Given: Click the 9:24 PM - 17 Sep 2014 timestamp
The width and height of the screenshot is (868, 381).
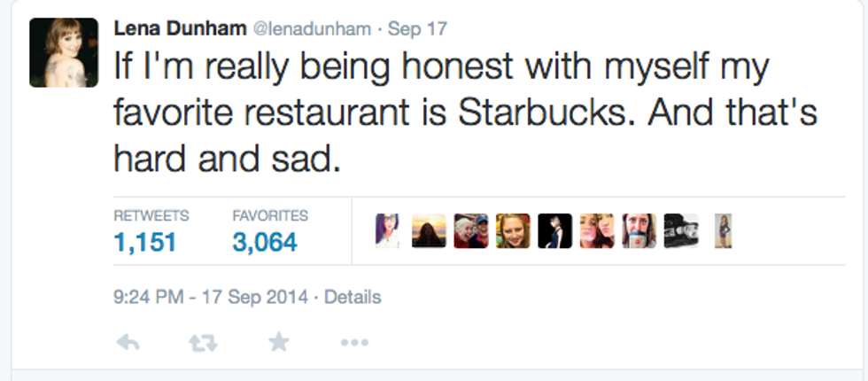Looking at the screenshot, I should pos(211,297).
